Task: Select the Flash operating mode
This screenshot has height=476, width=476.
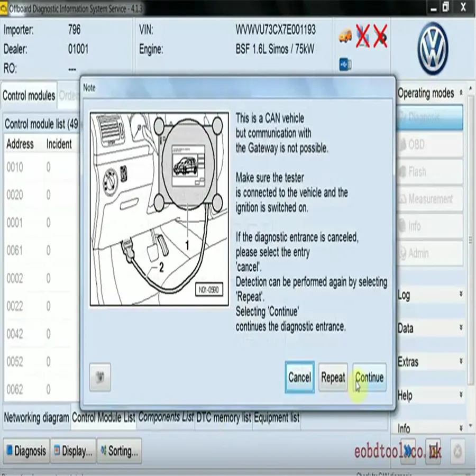Action: click(x=429, y=172)
